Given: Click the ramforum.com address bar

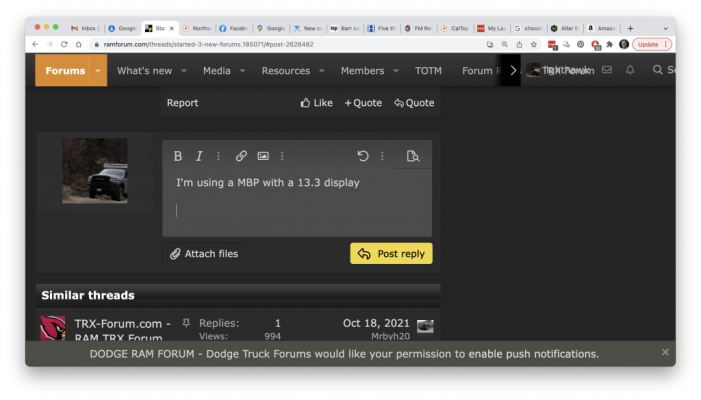Looking at the screenshot, I should tap(286, 44).
